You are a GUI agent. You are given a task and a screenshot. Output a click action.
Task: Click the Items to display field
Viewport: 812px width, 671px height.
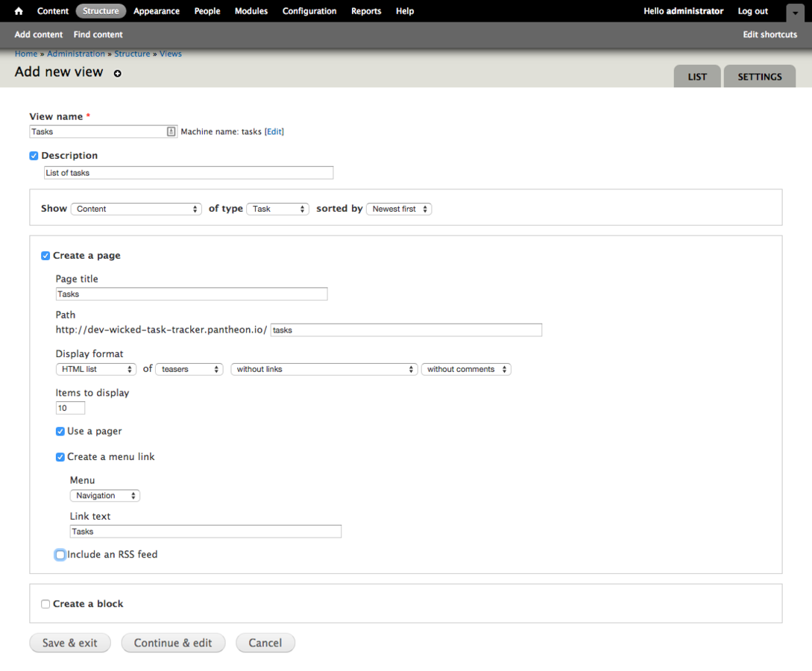click(x=70, y=408)
